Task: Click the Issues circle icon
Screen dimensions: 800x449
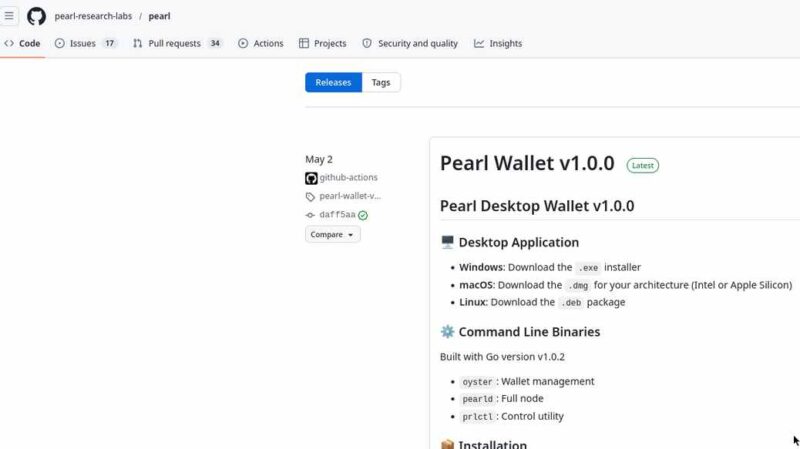Action: (60, 43)
